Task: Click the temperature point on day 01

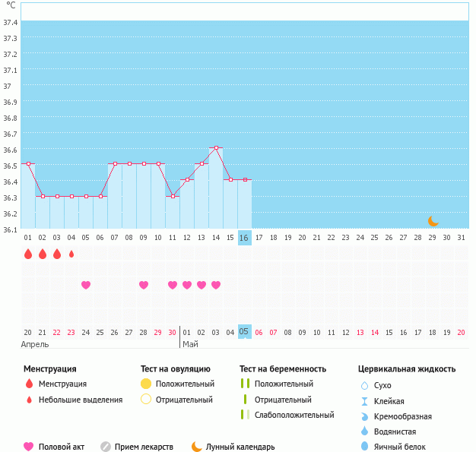Action: (x=28, y=163)
